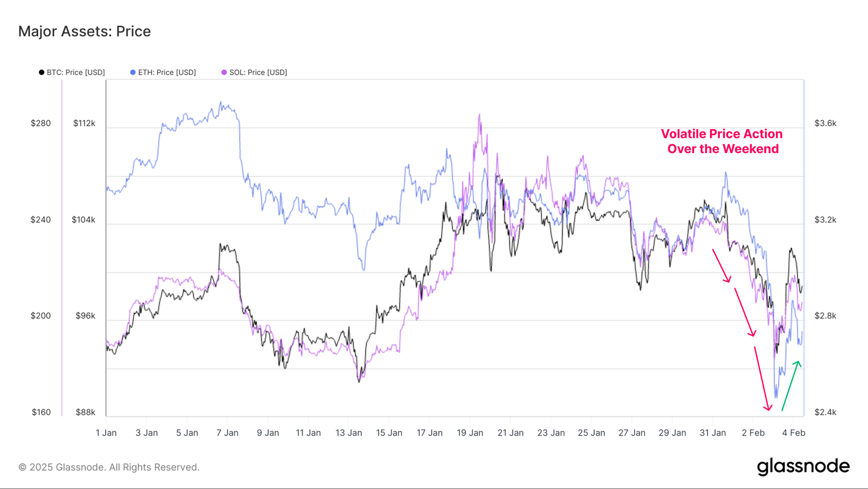Pick the 13 Jan axis tick label

[x=349, y=433]
